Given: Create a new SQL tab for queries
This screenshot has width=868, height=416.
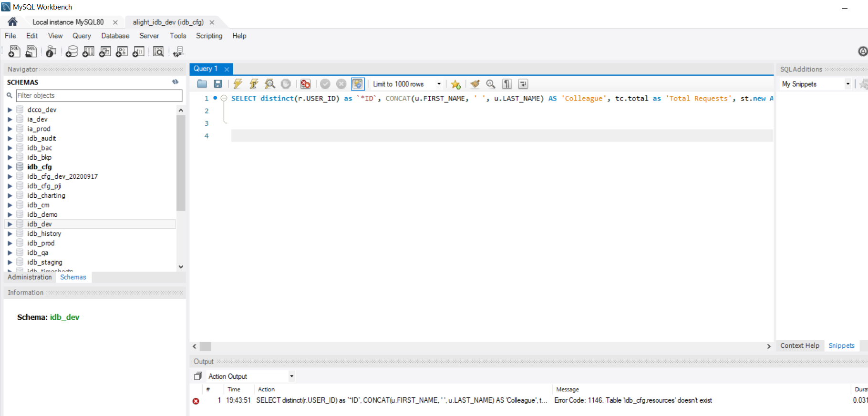Looking at the screenshot, I should [14, 51].
